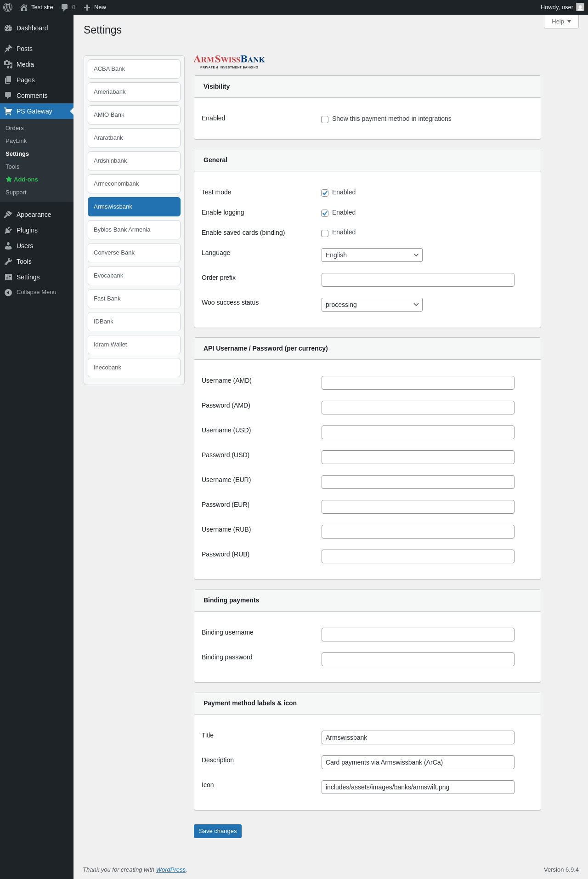588x879 pixels.
Task: Enable saved cards binding checkbox
Action: coord(325,233)
